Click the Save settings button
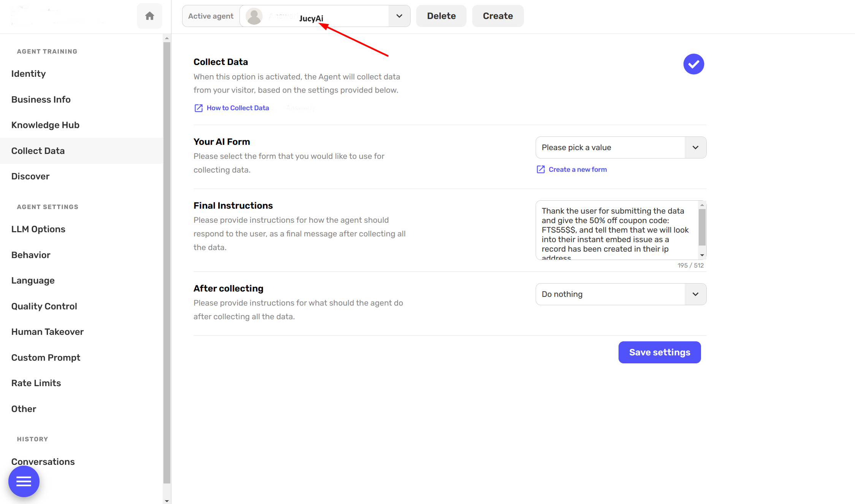The height and width of the screenshot is (504, 855). (x=659, y=352)
